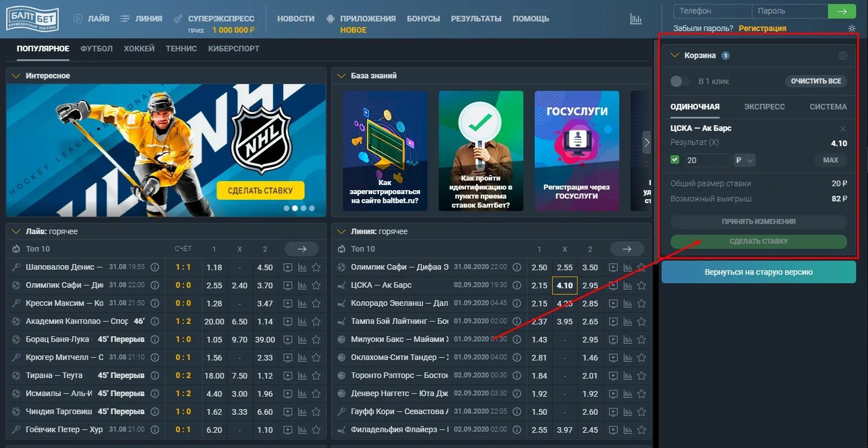Star the Крюгер Митчелл live match

pos(316,358)
